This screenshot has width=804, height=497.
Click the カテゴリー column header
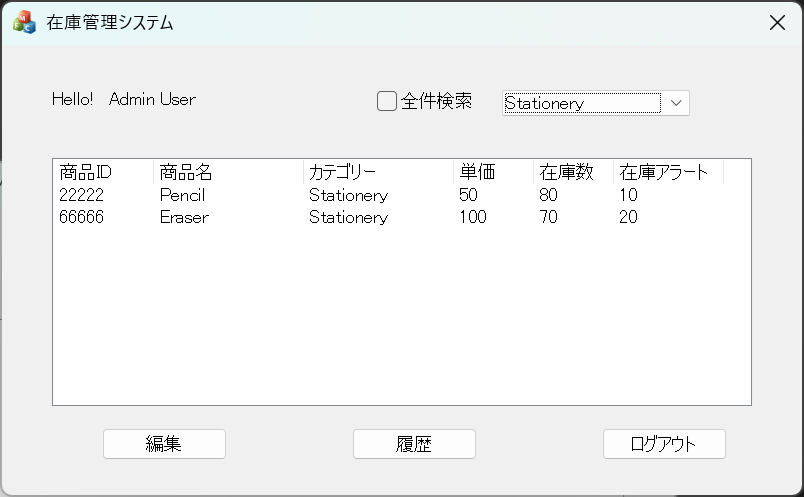[x=342, y=172]
